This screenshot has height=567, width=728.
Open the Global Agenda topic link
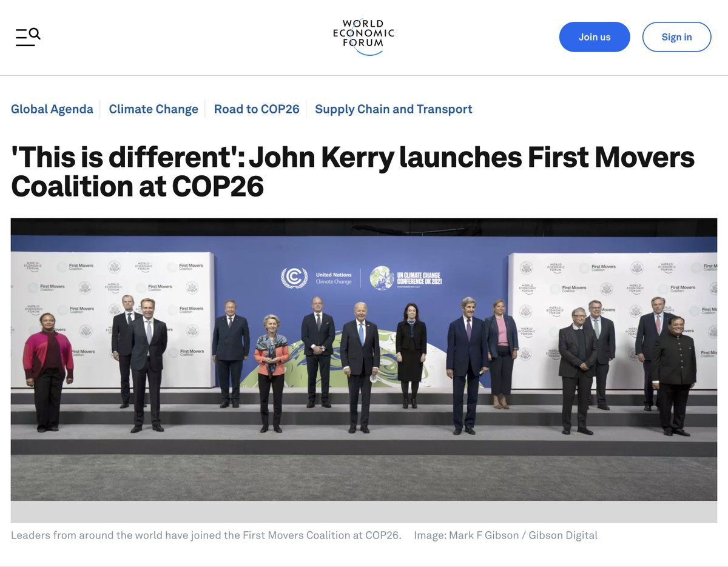(x=52, y=109)
